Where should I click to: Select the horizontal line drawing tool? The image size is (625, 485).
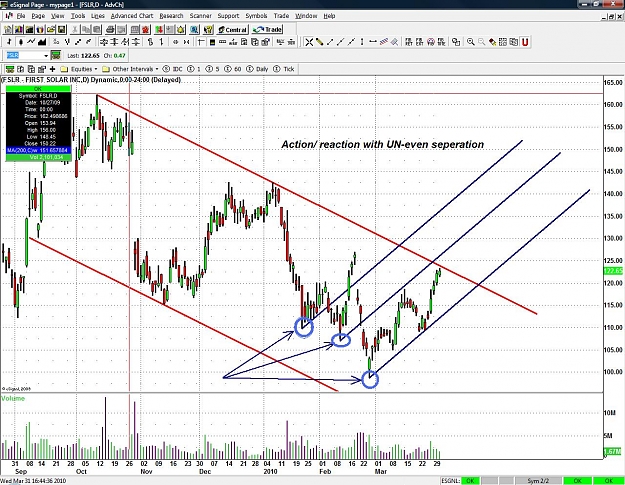tap(373, 42)
